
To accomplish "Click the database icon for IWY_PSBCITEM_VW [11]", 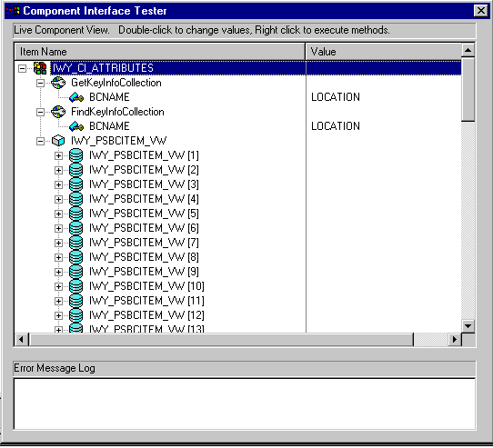I will pyautogui.click(x=75, y=301).
